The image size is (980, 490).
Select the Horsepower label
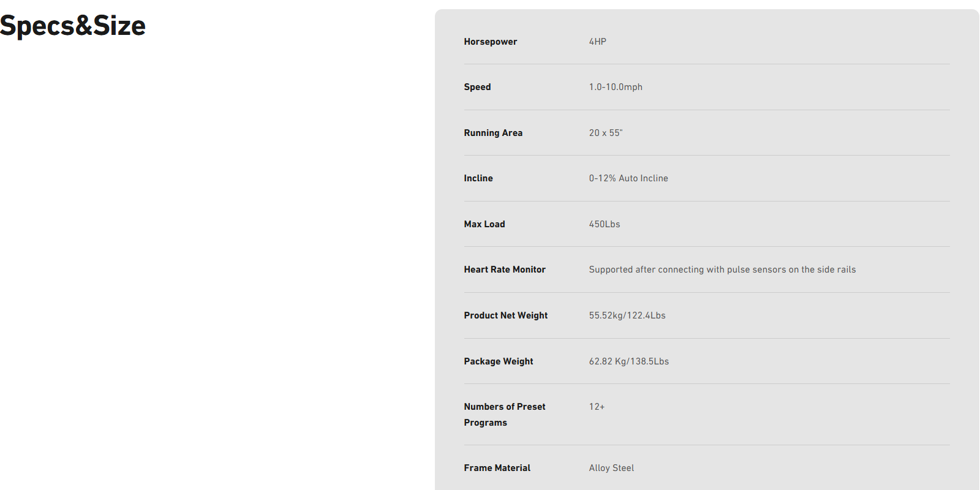491,42
